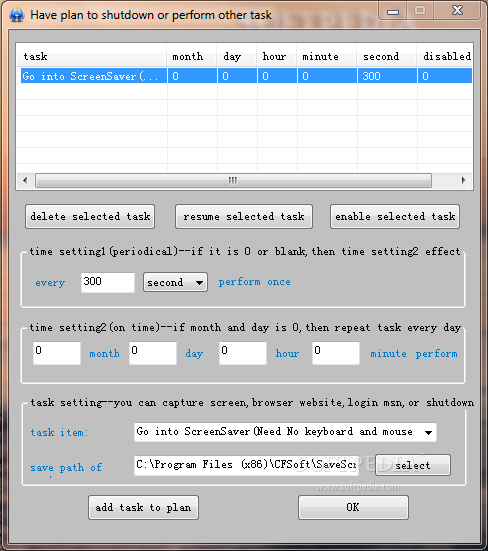Click the 'task' column header
This screenshot has height=551, width=488.
point(91,56)
